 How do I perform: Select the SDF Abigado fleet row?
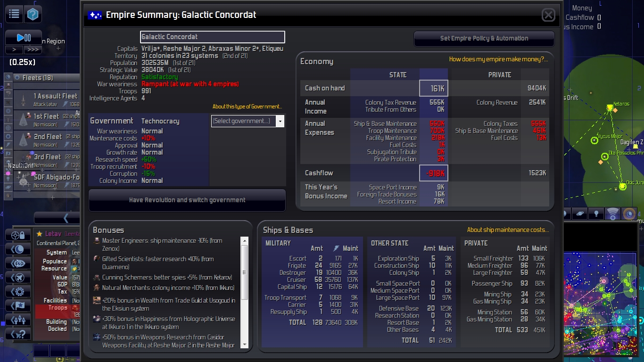pos(47,181)
